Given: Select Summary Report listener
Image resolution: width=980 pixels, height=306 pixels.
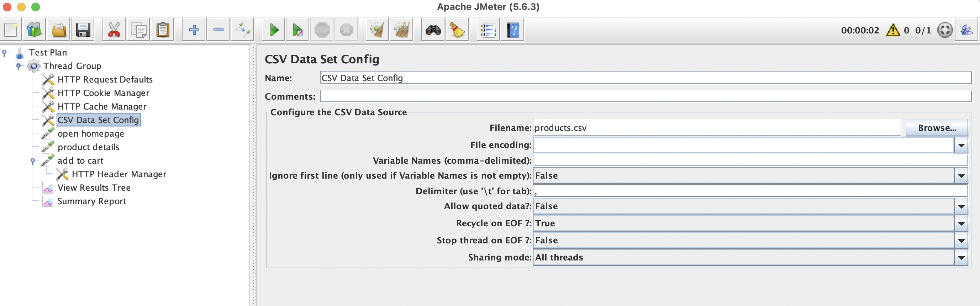Looking at the screenshot, I should click(92, 201).
